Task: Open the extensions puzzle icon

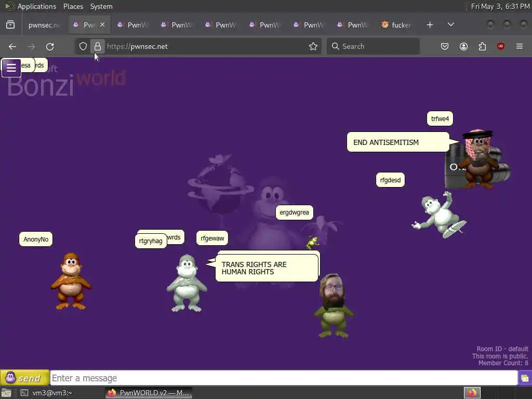Action: 482,46
